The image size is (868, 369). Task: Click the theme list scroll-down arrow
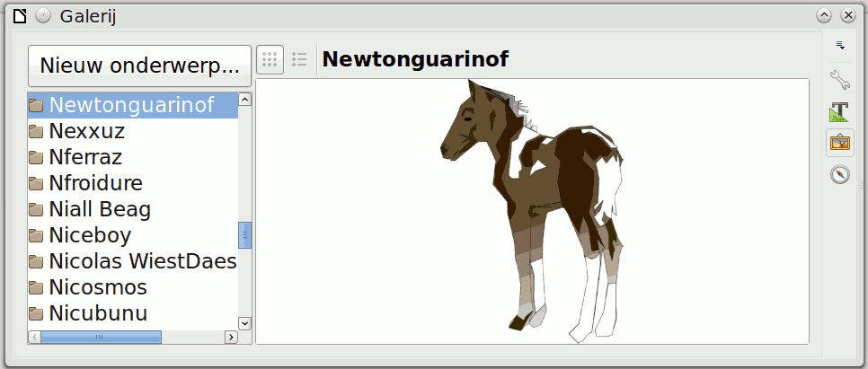[244, 323]
